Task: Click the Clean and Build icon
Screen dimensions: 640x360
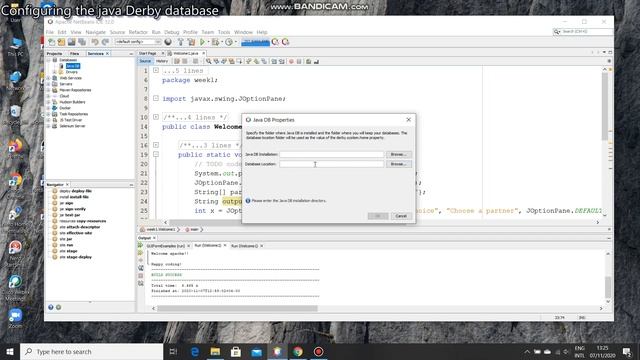Action: 191,42
